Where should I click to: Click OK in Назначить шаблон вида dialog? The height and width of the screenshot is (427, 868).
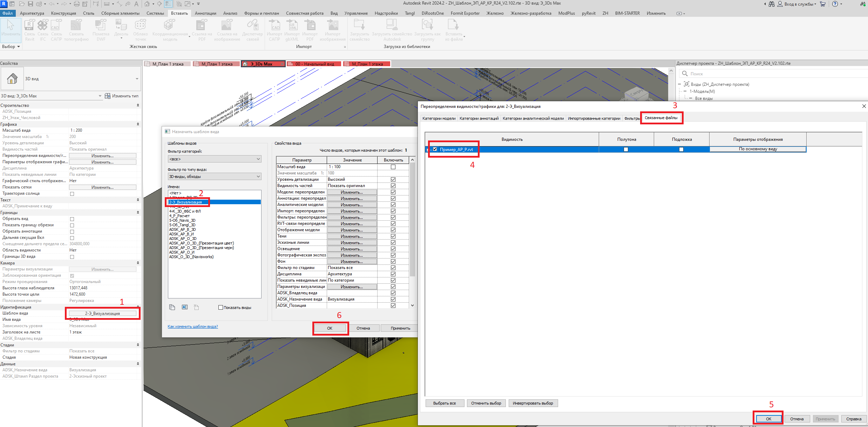tap(330, 328)
